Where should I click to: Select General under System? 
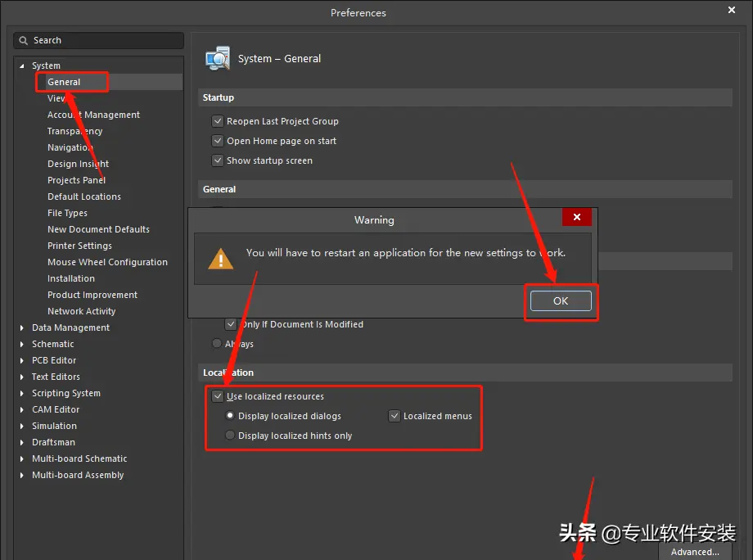tap(64, 82)
